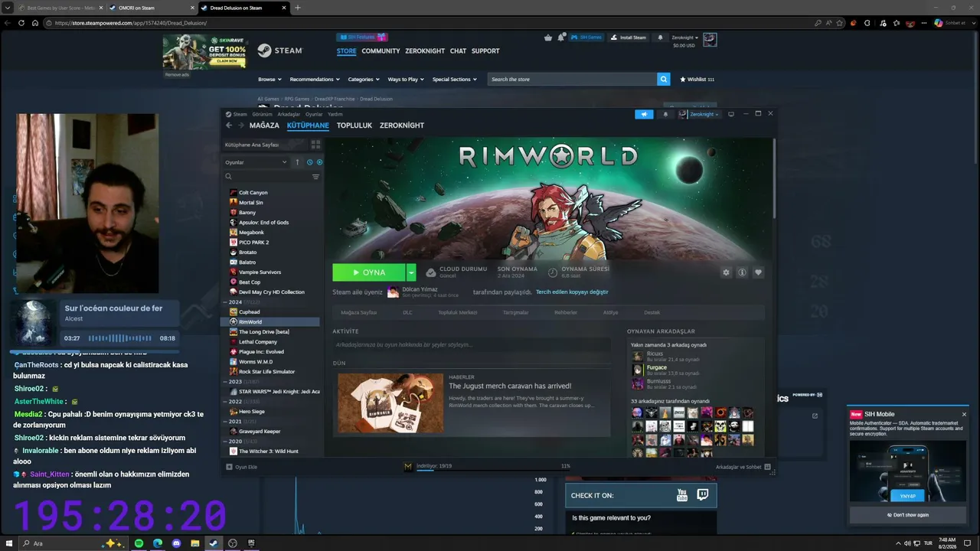
Task: Open library advanced filter options
Action: pyautogui.click(x=315, y=177)
